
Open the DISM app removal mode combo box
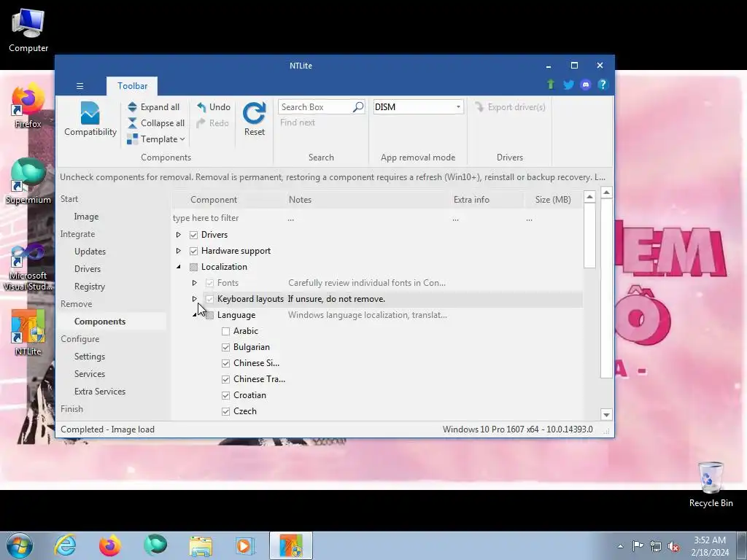[x=418, y=107]
